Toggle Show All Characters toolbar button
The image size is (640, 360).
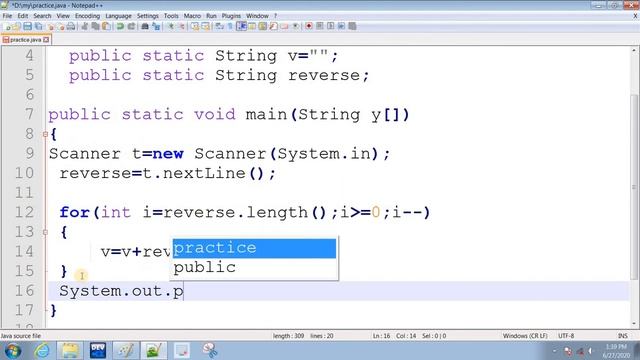230,27
